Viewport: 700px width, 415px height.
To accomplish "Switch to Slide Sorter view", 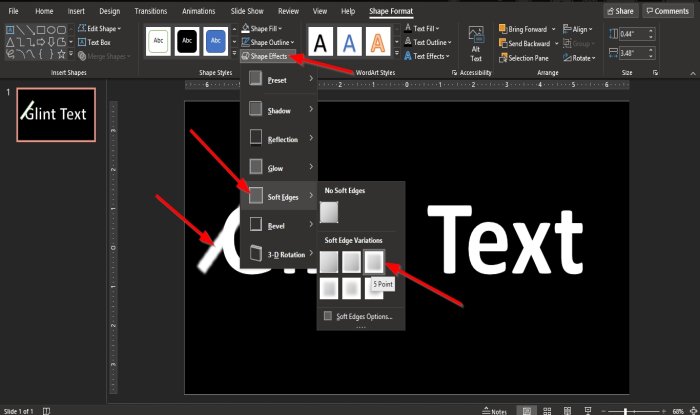I will pyautogui.click(x=547, y=411).
